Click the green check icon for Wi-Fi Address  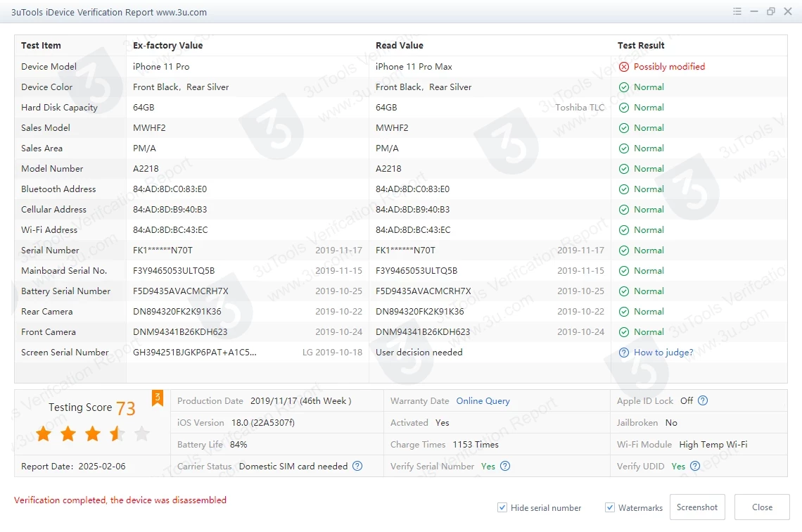[x=624, y=230]
